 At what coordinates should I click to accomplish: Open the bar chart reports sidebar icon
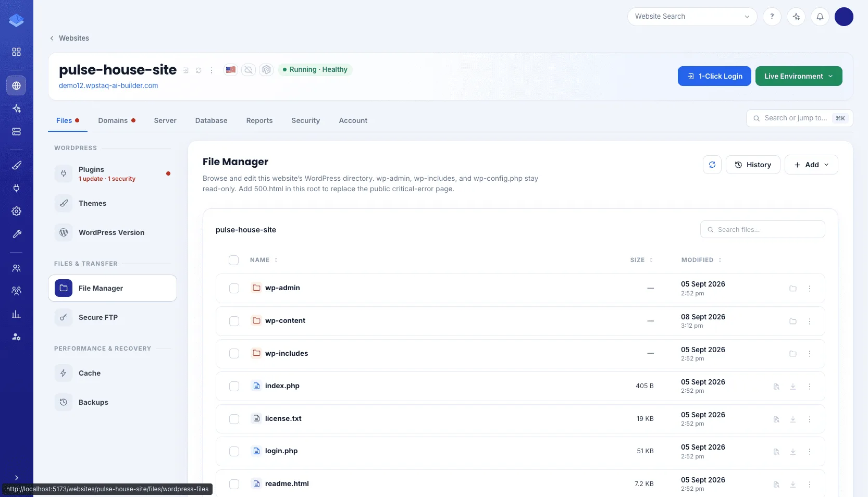pyautogui.click(x=17, y=314)
